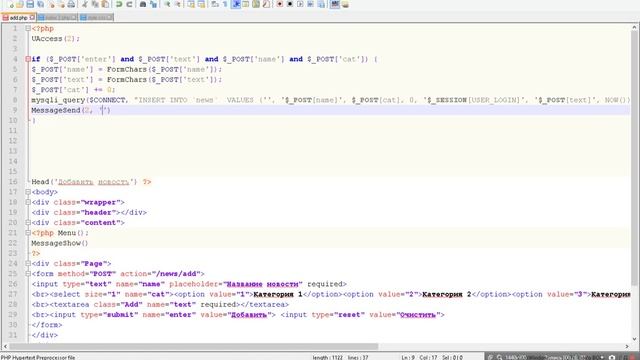Collapse the wrapper div fold at line 18
The image size is (640, 360).
28,202
